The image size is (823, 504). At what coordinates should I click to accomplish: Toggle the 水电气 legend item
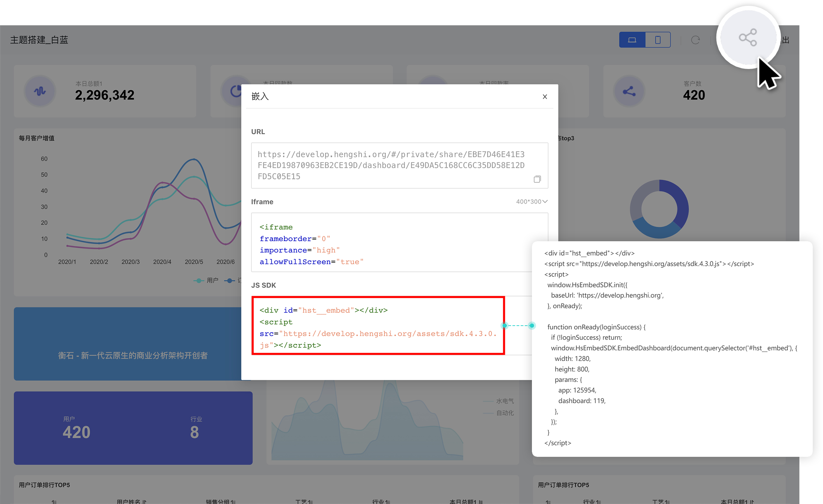coord(498,401)
